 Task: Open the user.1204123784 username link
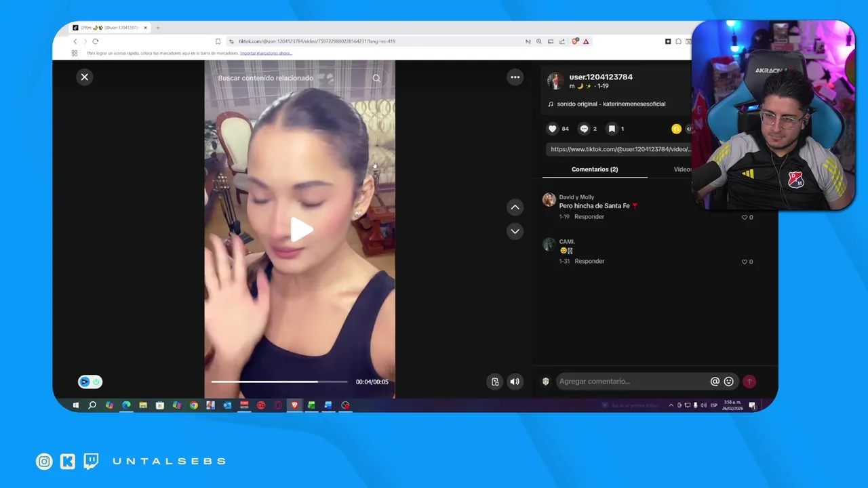point(601,77)
